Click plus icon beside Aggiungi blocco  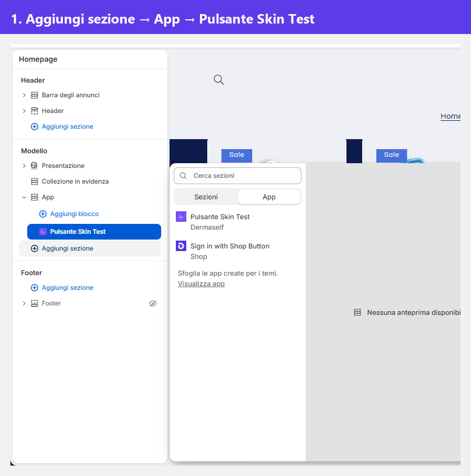(43, 214)
